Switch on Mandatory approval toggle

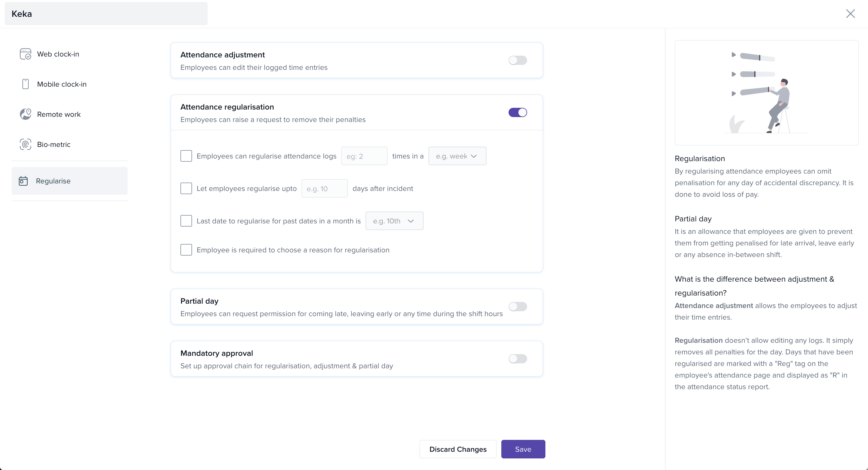click(518, 358)
